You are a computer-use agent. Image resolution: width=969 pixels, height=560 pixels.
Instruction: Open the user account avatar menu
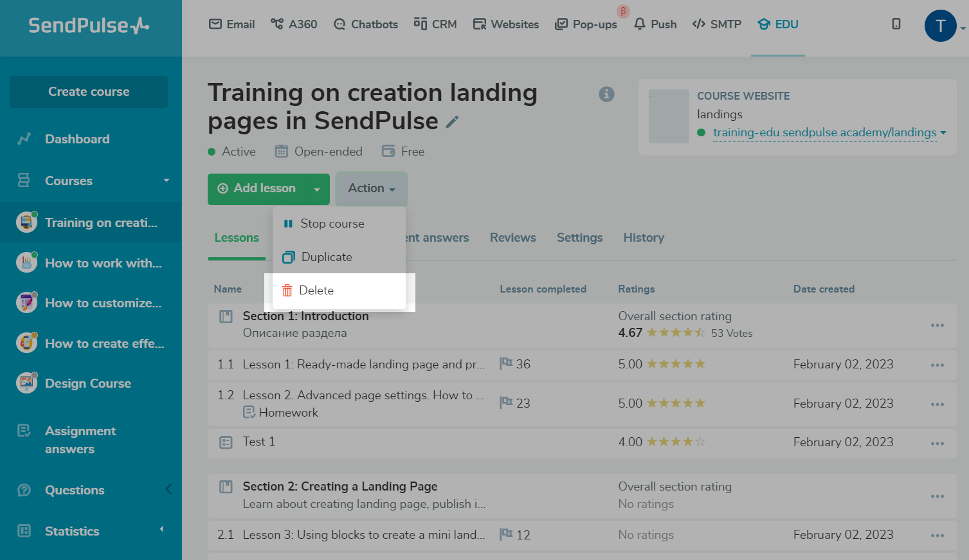pos(940,26)
